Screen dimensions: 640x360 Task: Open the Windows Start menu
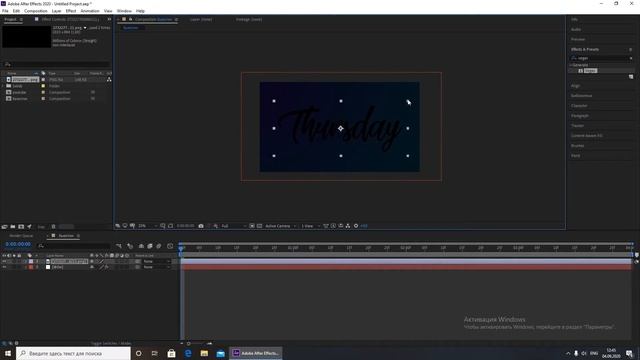tap(8, 353)
